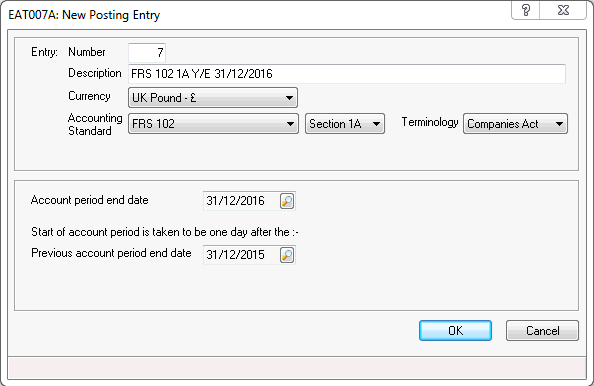The width and height of the screenshot is (594, 386).
Task: Open date lookup for Account period end date
Action: tap(287, 201)
